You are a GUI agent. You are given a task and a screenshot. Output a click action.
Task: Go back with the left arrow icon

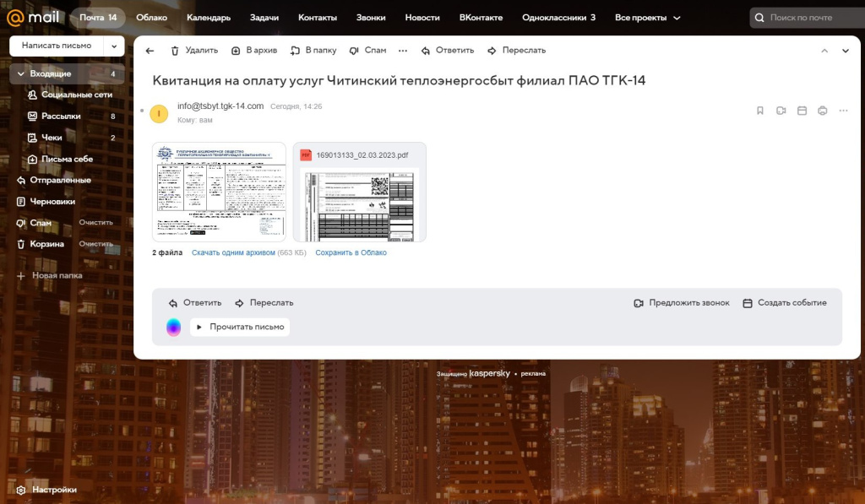(x=150, y=51)
